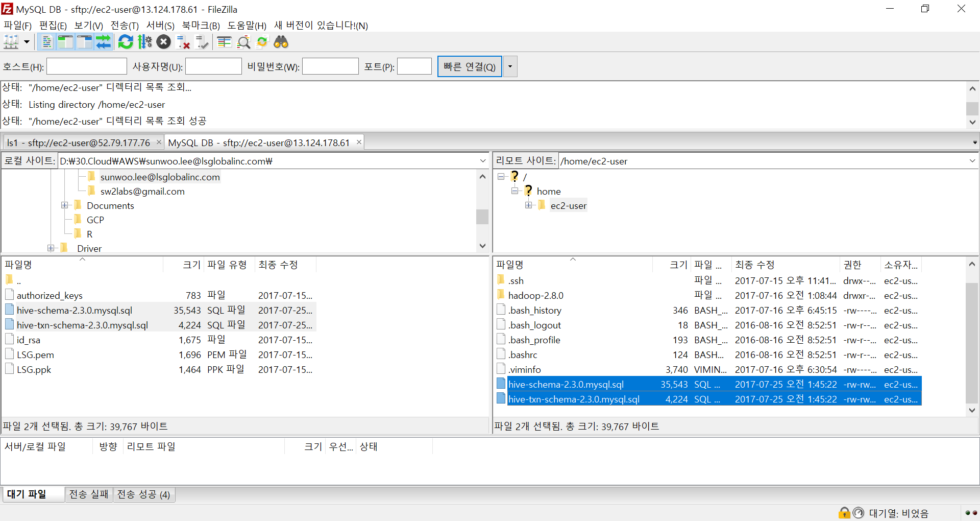Open the quick connect history dropdown
980x521 pixels.
point(510,66)
